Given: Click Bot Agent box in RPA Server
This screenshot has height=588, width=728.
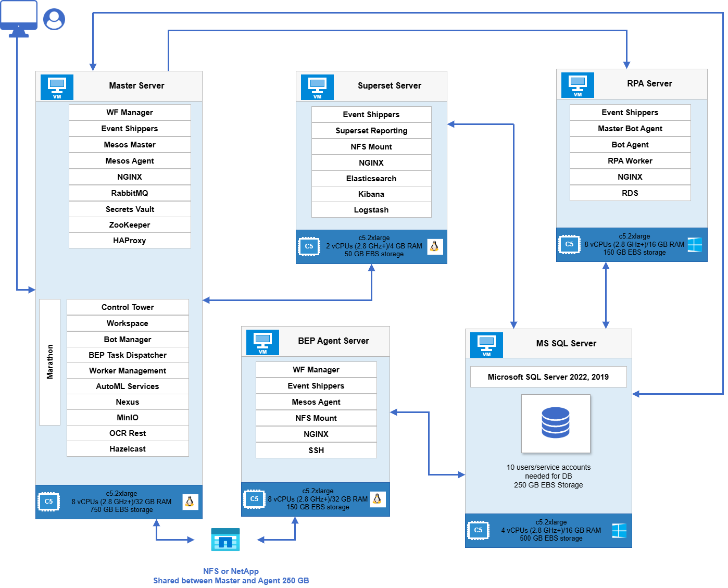Looking at the screenshot, I should coord(630,145).
